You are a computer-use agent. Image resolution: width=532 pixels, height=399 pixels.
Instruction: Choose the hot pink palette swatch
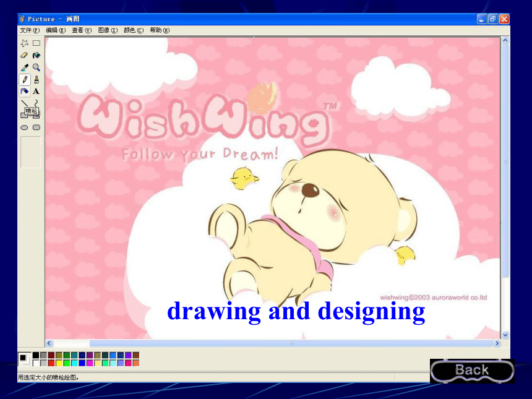coord(128,363)
